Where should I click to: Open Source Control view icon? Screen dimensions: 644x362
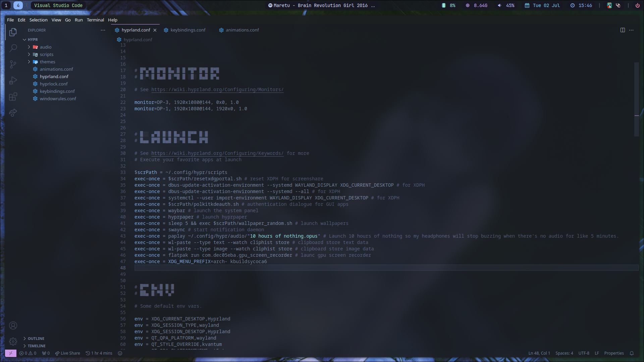(x=13, y=64)
